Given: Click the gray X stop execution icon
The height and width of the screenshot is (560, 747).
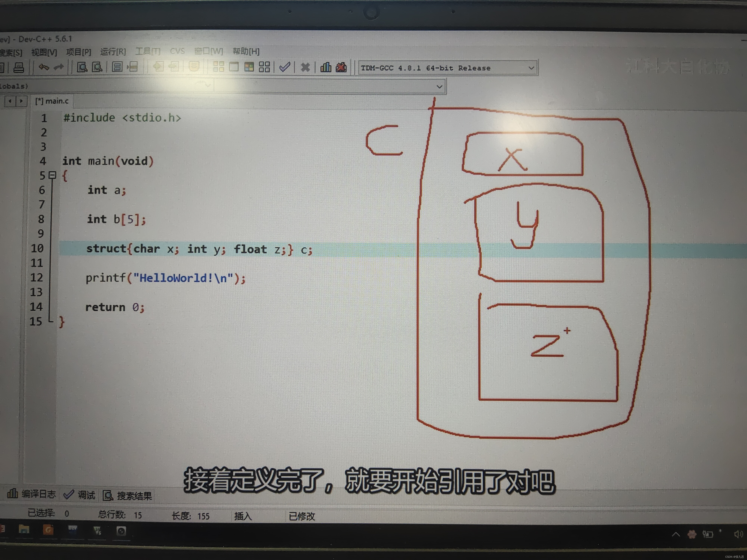Looking at the screenshot, I should coord(305,67).
